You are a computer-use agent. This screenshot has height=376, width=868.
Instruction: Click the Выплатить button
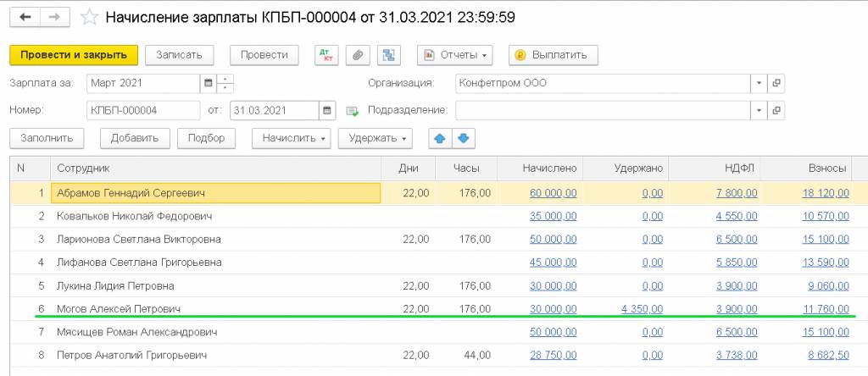(x=553, y=55)
